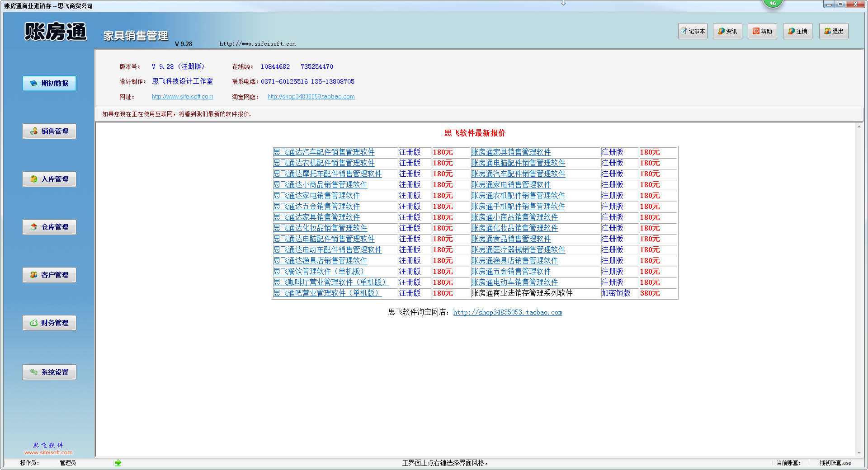Open the 记事本 notepad button
Viewport: 868px width, 470px height.
(693, 31)
